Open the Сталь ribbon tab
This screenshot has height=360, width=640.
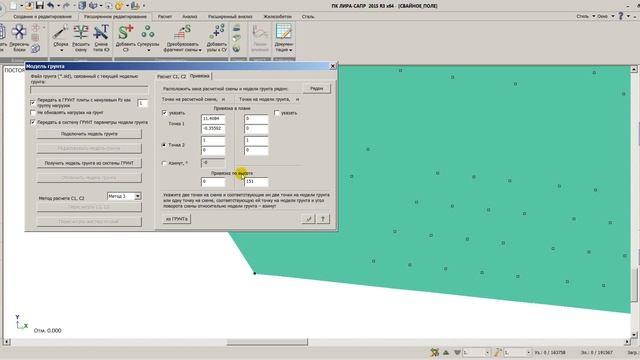click(308, 17)
